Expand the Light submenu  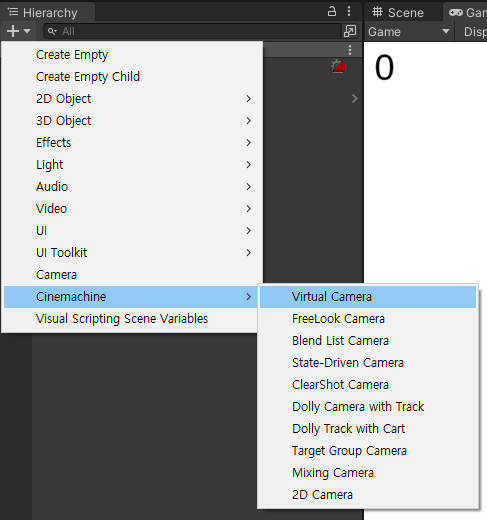click(x=132, y=165)
